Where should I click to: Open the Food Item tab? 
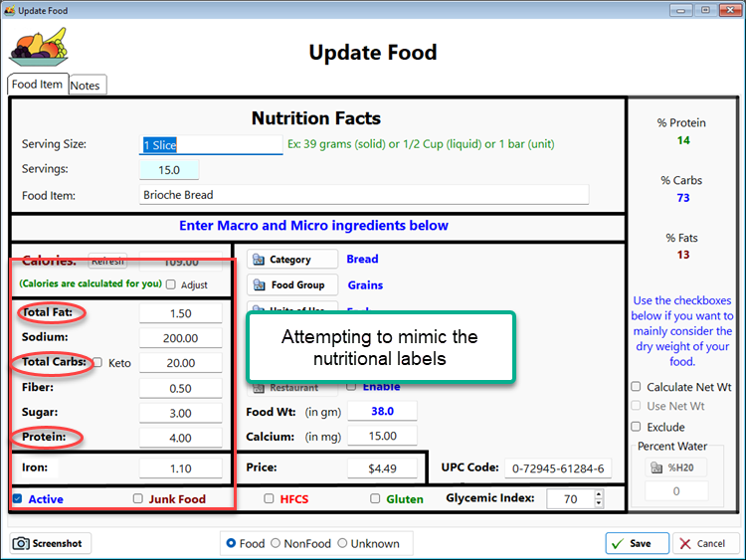tap(38, 85)
